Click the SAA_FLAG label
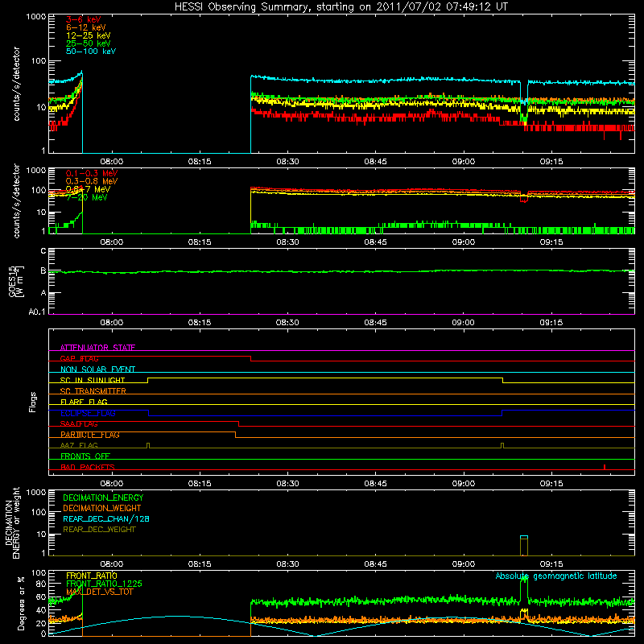644x644 pixels. click(x=79, y=424)
